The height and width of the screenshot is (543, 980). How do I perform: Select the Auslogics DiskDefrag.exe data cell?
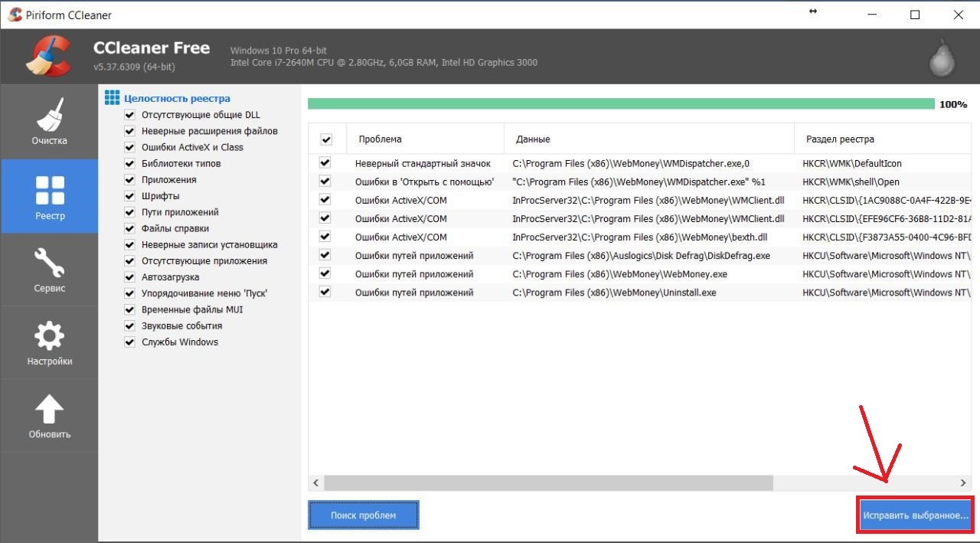641,255
